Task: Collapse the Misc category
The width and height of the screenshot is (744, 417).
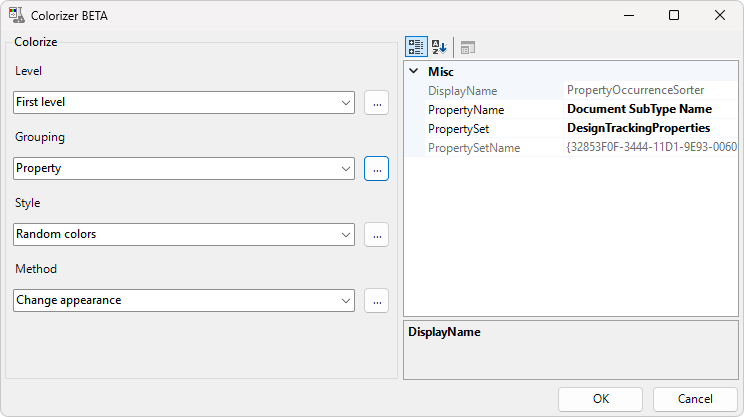Action: (x=414, y=72)
